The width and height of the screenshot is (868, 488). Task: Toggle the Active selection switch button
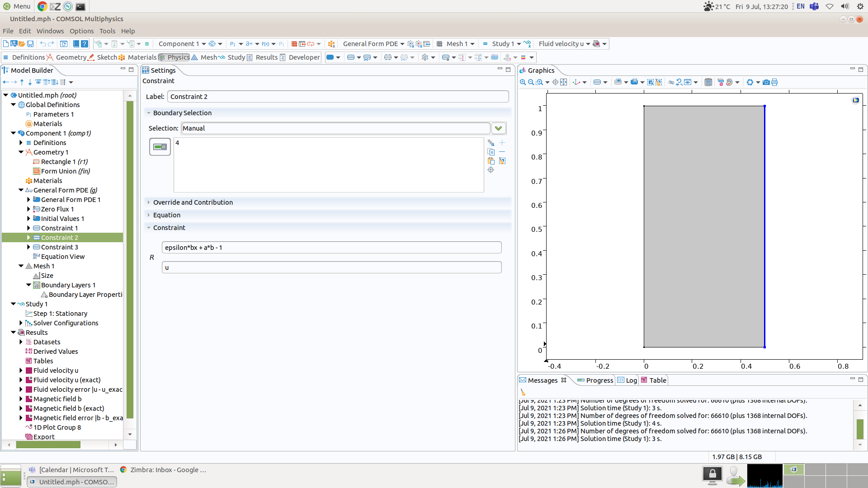coord(160,147)
